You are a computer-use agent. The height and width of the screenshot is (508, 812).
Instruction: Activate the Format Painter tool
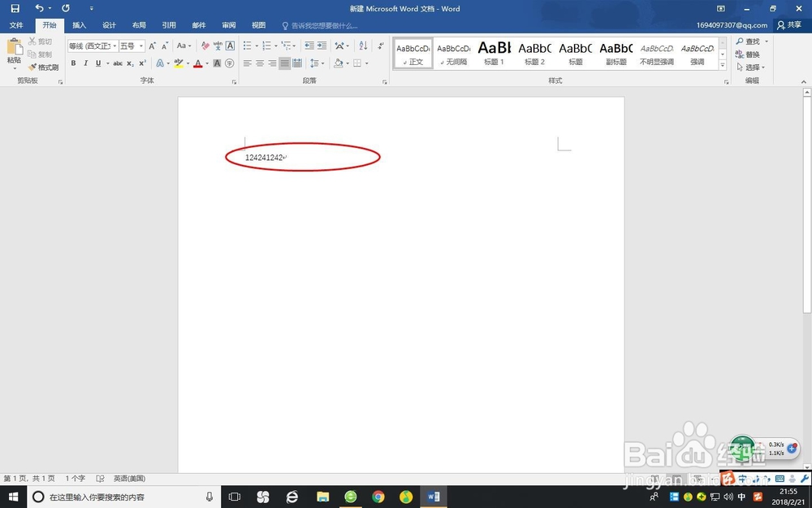click(44, 67)
